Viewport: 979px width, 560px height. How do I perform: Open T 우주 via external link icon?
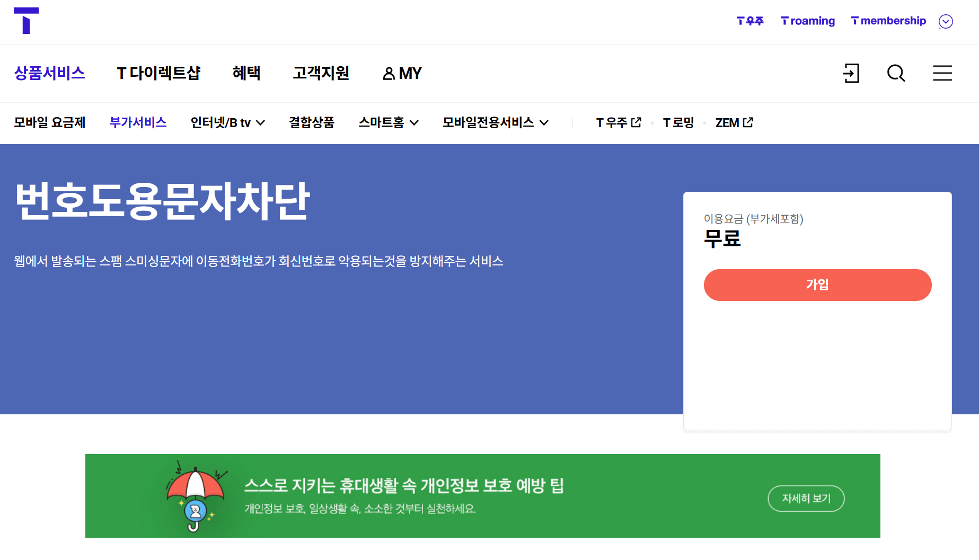click(x=637, y=122)
